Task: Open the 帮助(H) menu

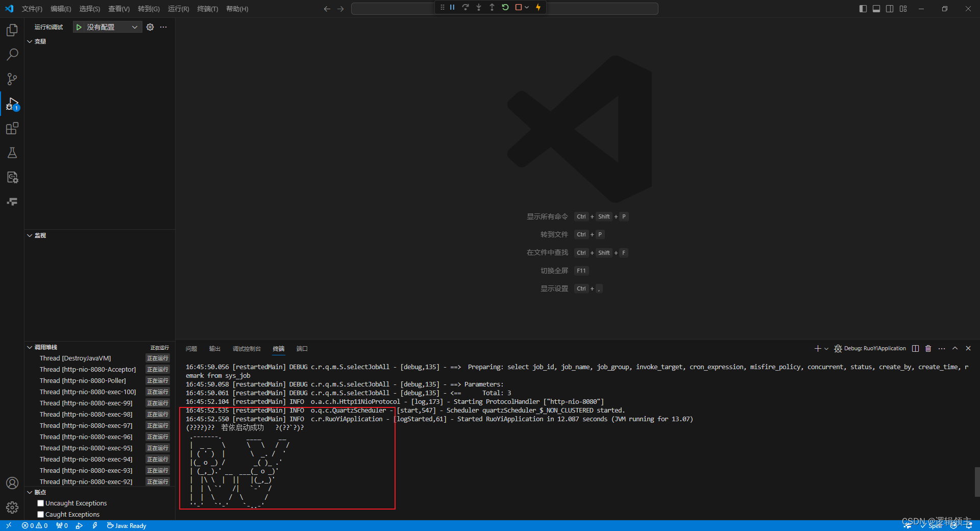Action: pyautogui.click(x=237, y=9)
